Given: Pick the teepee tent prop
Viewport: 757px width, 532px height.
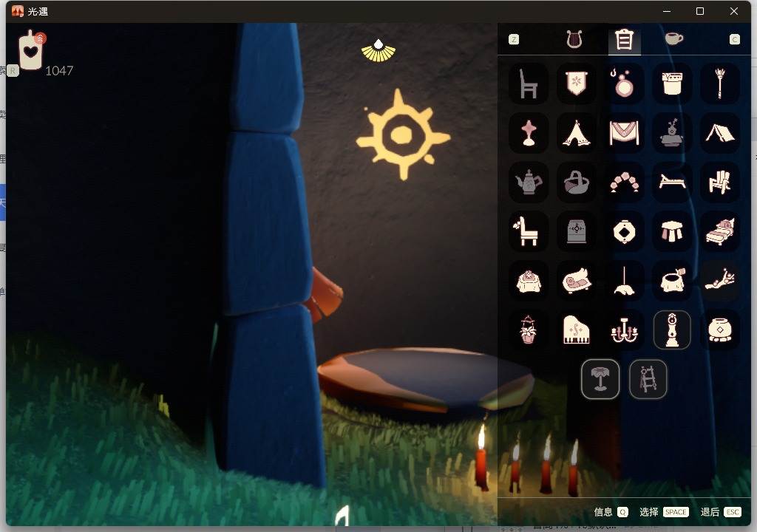Looking at the screenshot, I should pyautogui.click(x=576, y=133).
